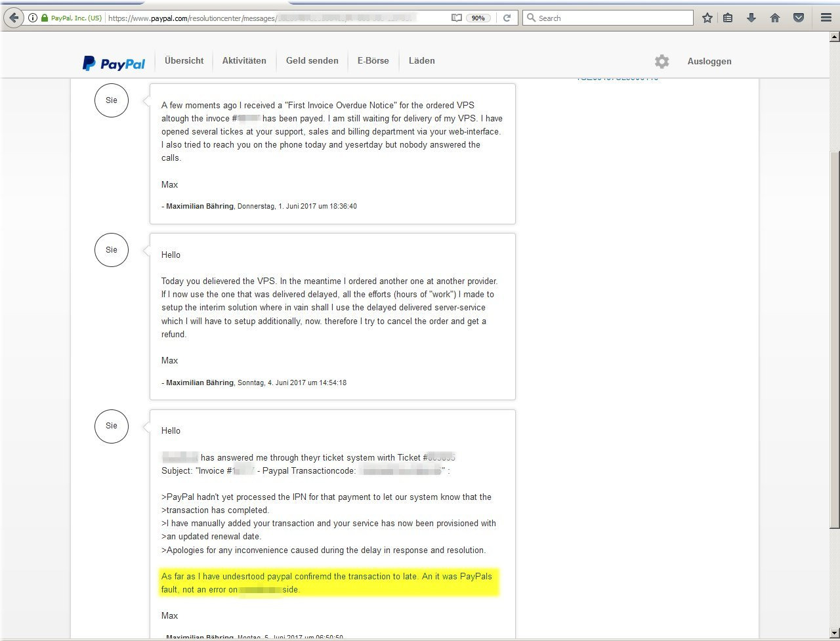Screen dimensions: 840x641
Task: Toggle reader view icon in address bar
Action: [x=457, y=18]
